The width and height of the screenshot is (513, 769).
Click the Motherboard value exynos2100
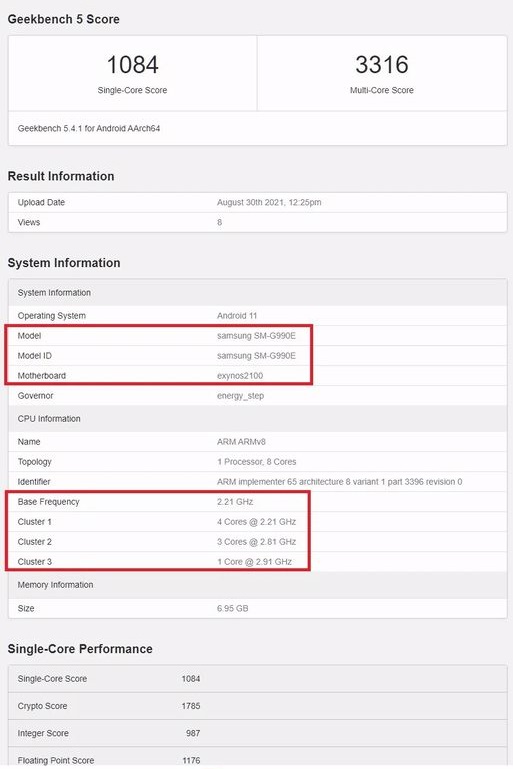(x=240, y=376)
